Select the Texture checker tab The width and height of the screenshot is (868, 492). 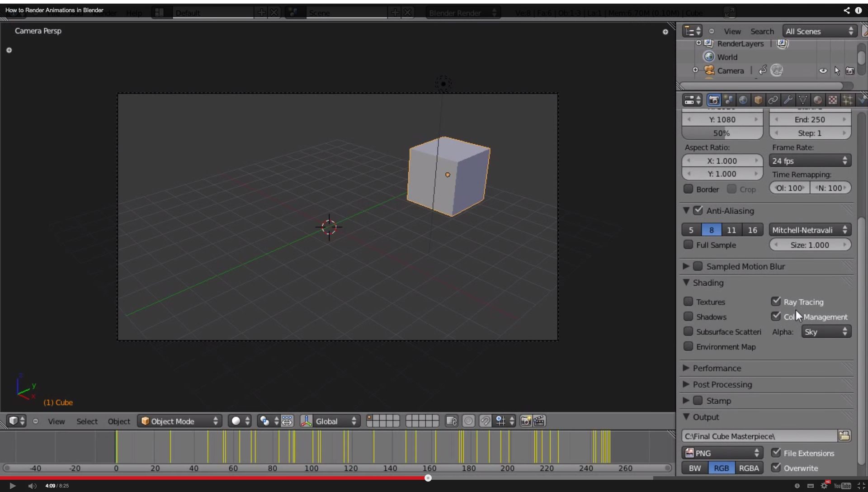click(833, 100)
